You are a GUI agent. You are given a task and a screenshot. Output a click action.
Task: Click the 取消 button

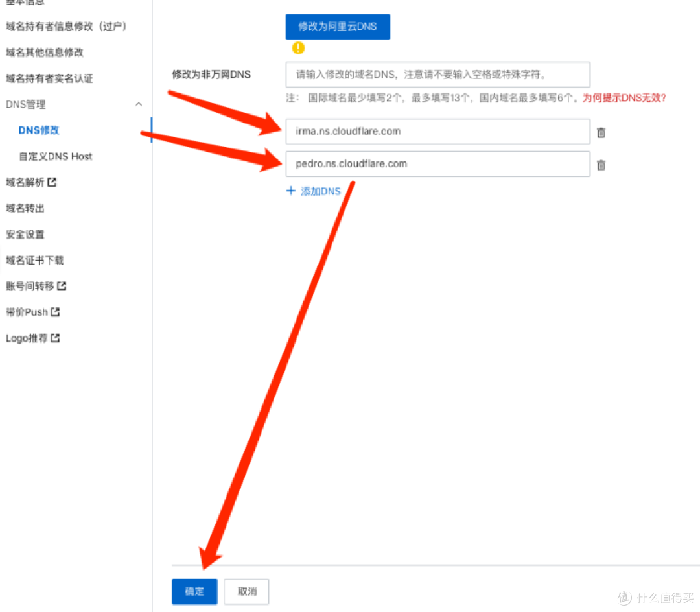246,591
